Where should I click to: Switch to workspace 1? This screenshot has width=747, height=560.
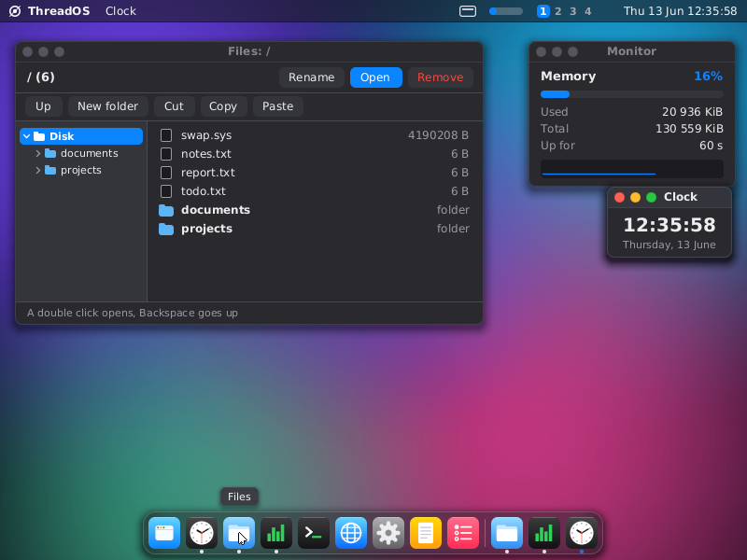click(x=543, y=11)
